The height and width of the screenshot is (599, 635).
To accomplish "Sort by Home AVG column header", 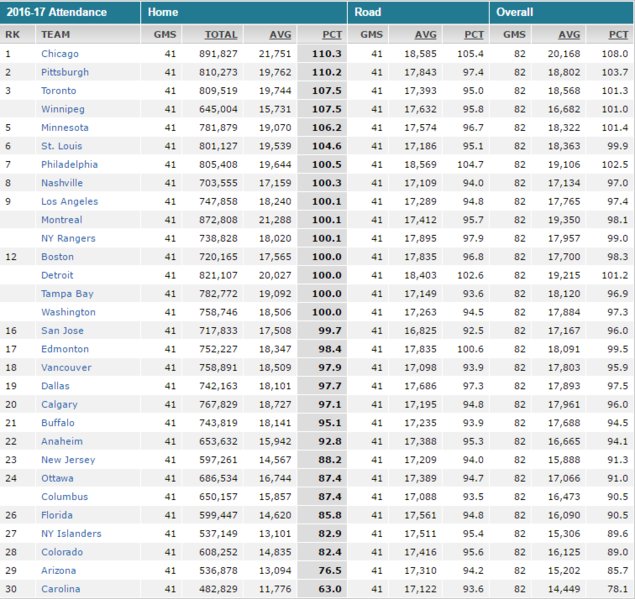I will [x=280, y=35].
